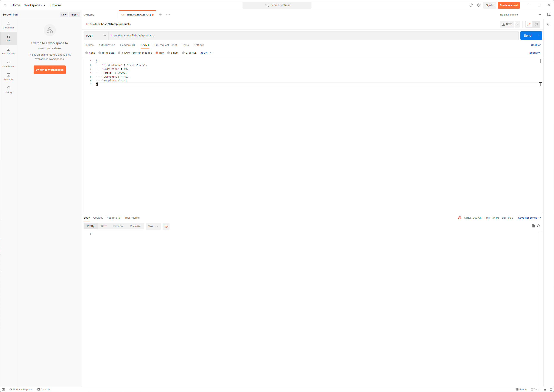The height and width of the screenshot is (392, 554).
Task: Open the Mock Servers sidebar panel
Action: pyautogui.click(x=8, y=64)
